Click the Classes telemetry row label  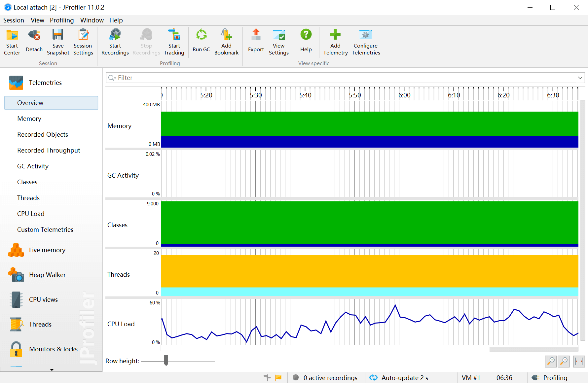click(x=117, y=225)
